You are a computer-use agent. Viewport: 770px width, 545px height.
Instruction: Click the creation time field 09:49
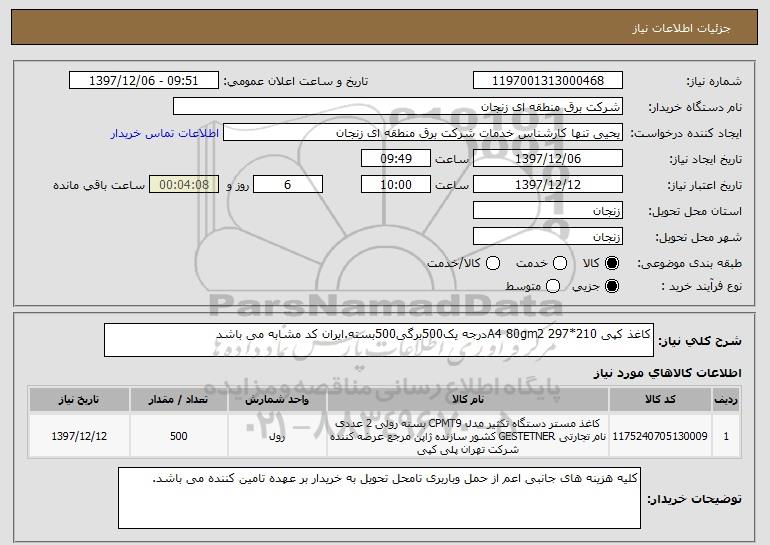396,159
